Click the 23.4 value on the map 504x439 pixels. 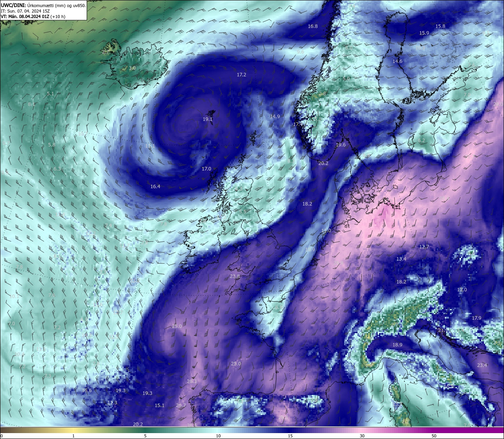pos(482,365)
